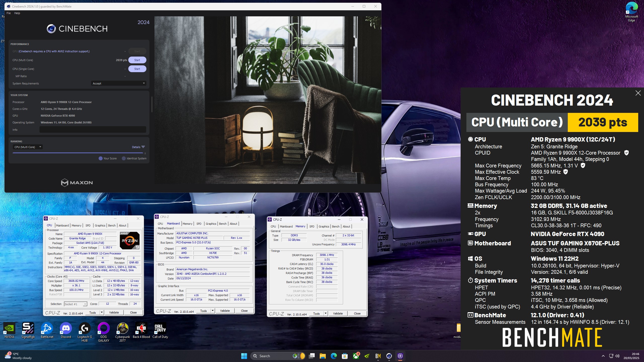Viewport: 644px width, 362px height.
Task: Open the SignalRgb desktop shortcut
Action: tap(28, 330)
